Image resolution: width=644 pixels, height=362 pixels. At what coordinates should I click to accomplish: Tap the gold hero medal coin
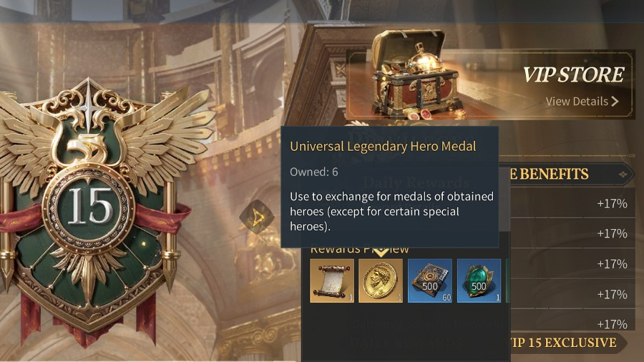click(381, 280)
